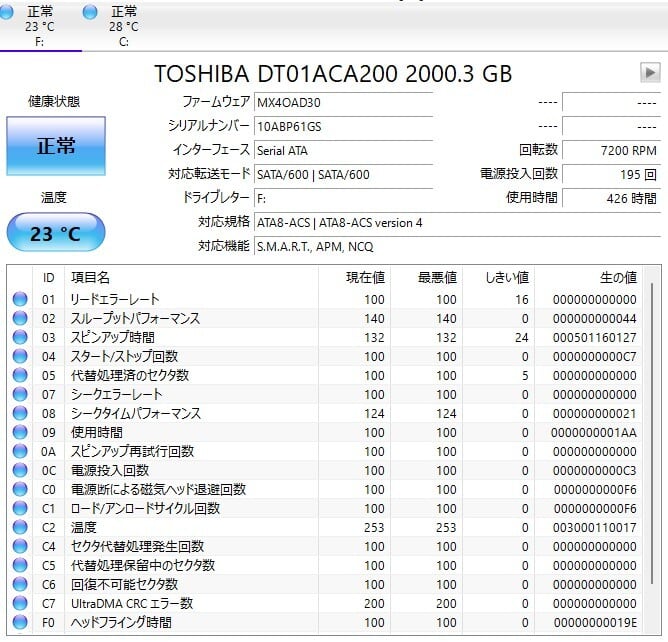Click the 23 °C temperature indicator
The height and width of the screenshot is (642, 668).
(x=56, y=234)
